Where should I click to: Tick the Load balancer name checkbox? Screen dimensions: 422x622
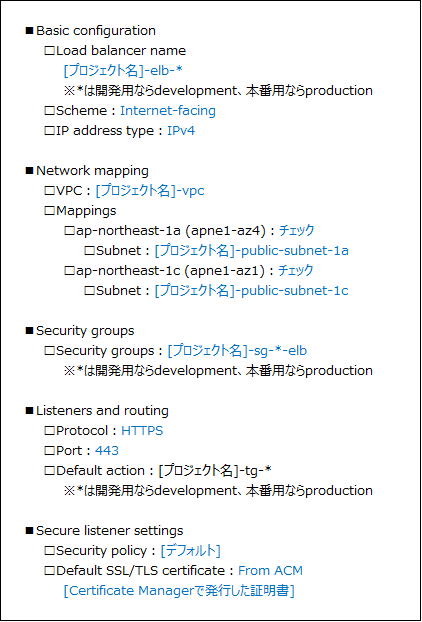[49, 51]
